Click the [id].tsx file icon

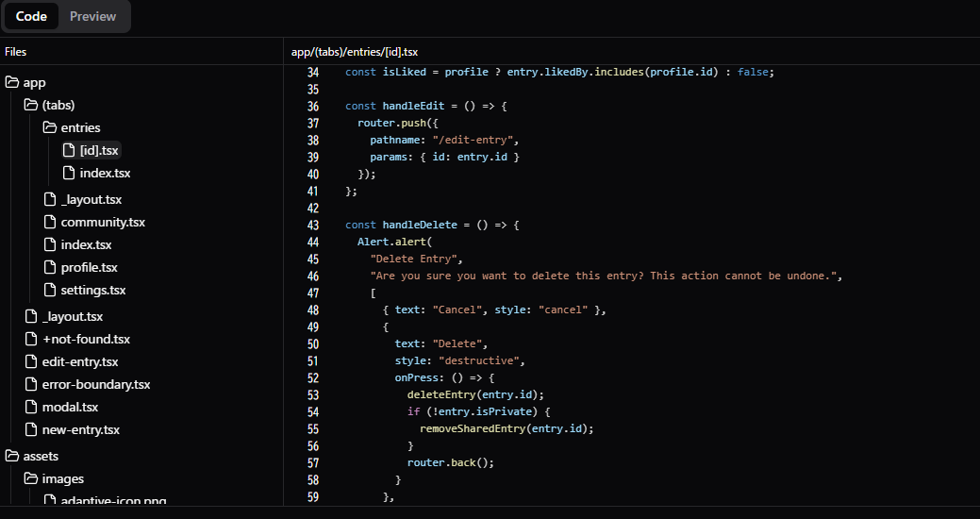coord(69,150)
